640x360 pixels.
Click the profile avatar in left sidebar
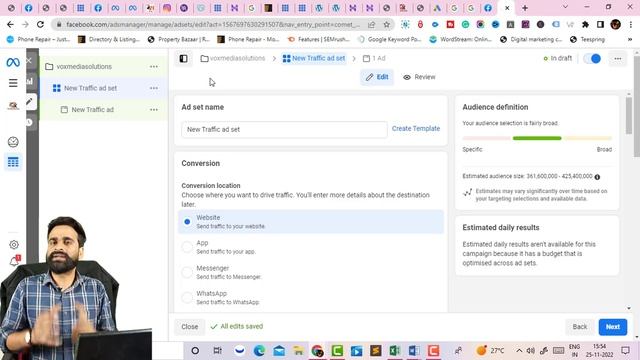point(13,106)
